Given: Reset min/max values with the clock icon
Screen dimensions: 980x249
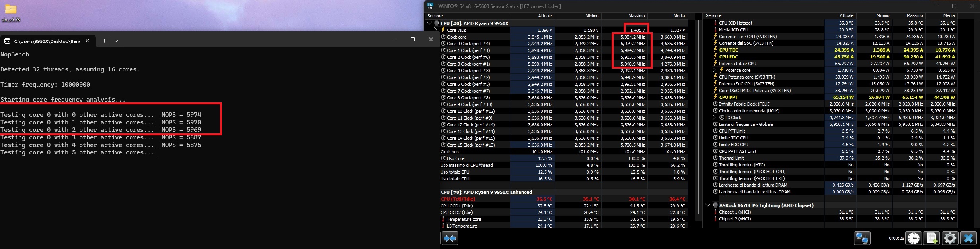Looking at the screenshot, I should pyautogui.click(x=914, y=238).
